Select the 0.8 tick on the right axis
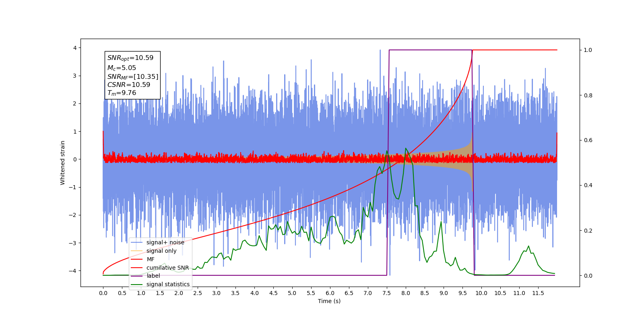 point(588,95)
